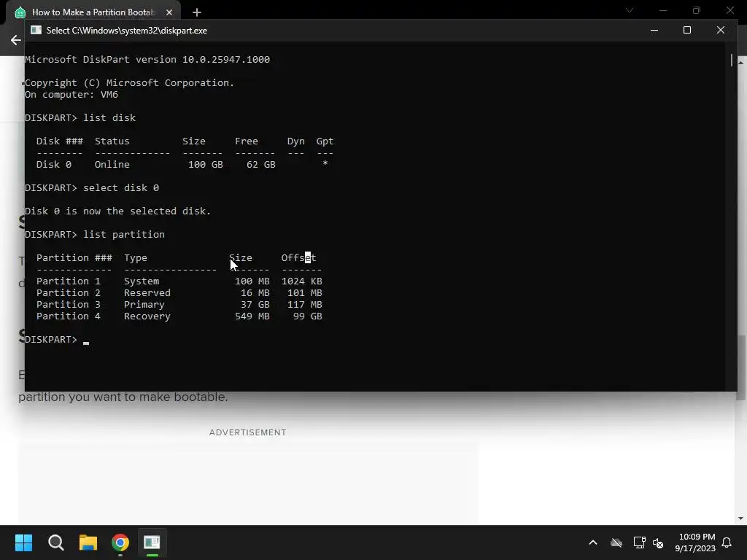Click 'Partition 3' row text

(68, 304)
